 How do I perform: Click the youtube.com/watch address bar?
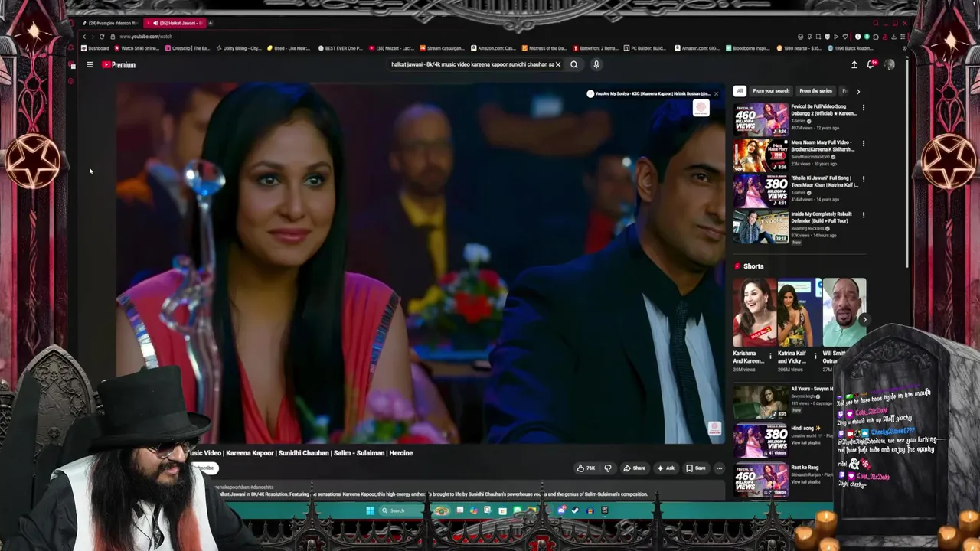pos(145,37)
